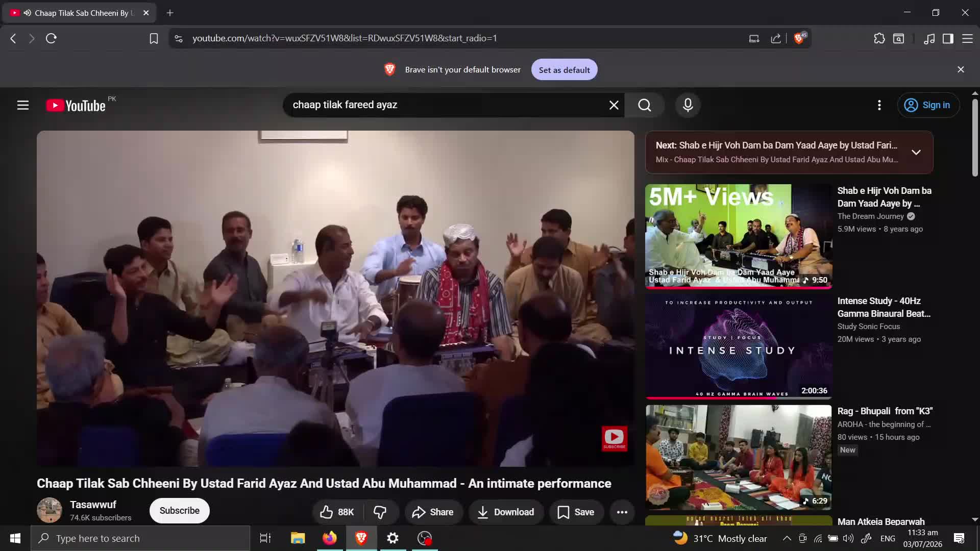This screenshot has width=980, height=551.
Task: Open Brave Shields panel
Action: coord(799,38)
